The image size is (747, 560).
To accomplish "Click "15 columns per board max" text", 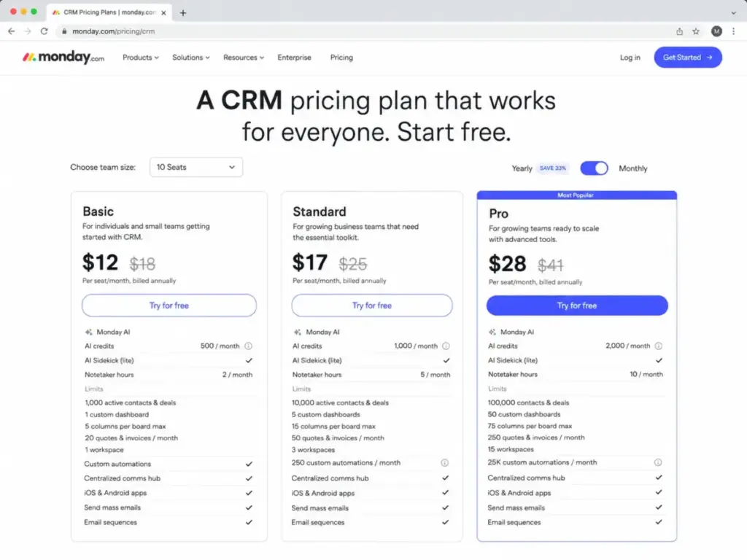I will click(333, 427).
